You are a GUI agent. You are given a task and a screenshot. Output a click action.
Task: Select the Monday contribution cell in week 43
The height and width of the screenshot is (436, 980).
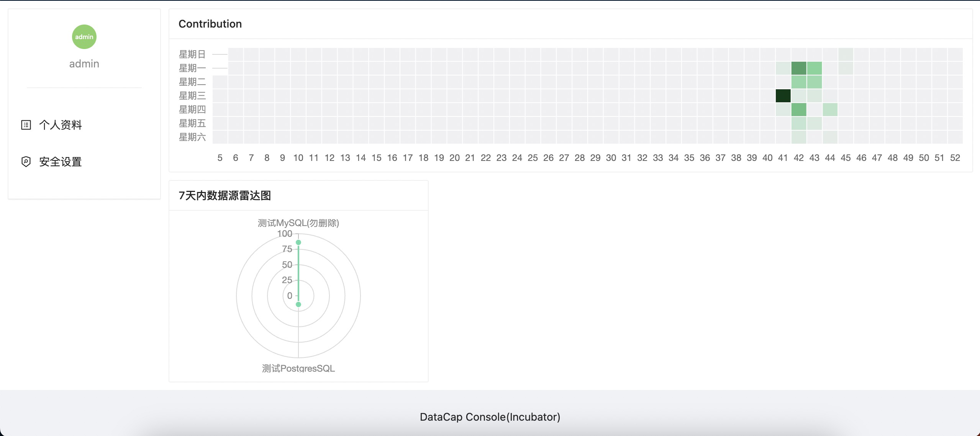[x=814, y=68]
